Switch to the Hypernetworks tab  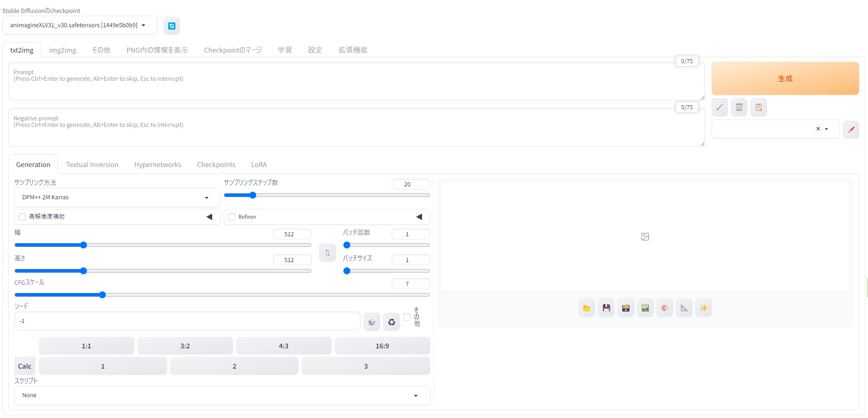tap(158, 165)
